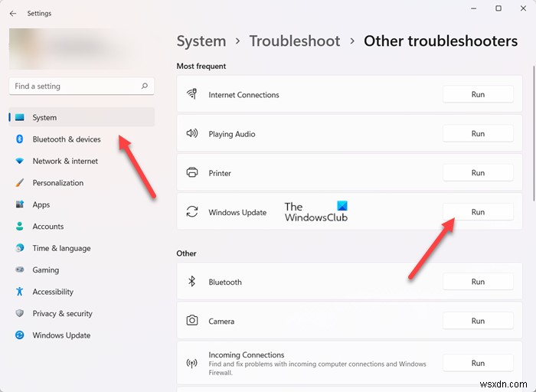Click the Camera row label
Image resolution: width=536 pixels, height=392 pixels.
tap(221, 322)
